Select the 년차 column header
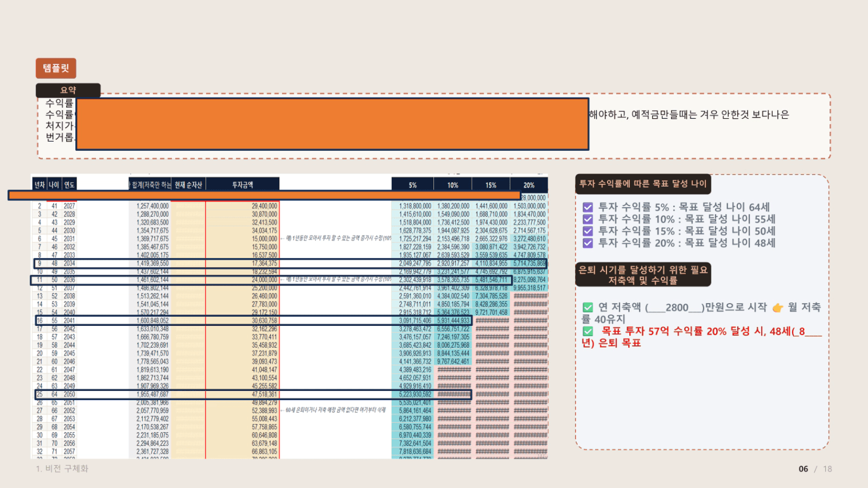Viewport: 868px width, 488px height. click(x=39, y=185)
